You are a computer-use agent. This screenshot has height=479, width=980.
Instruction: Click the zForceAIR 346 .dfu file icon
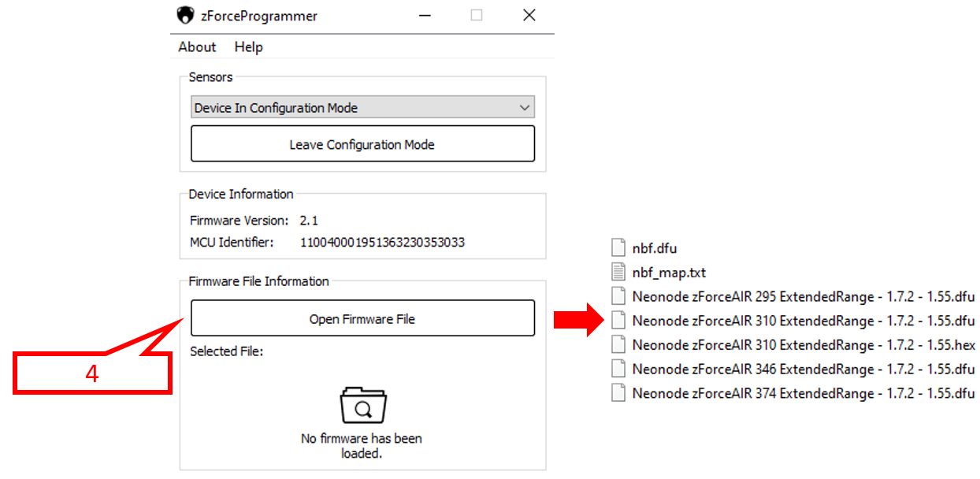(618, 369)
